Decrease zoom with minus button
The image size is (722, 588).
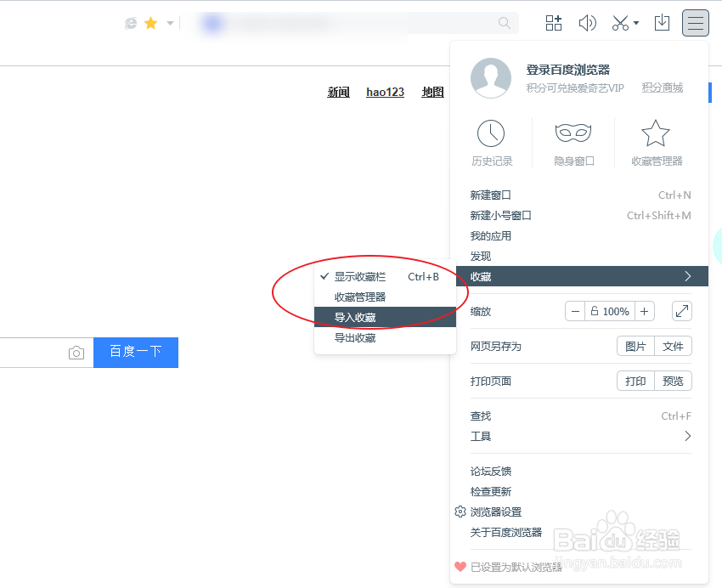click(575, 311)
